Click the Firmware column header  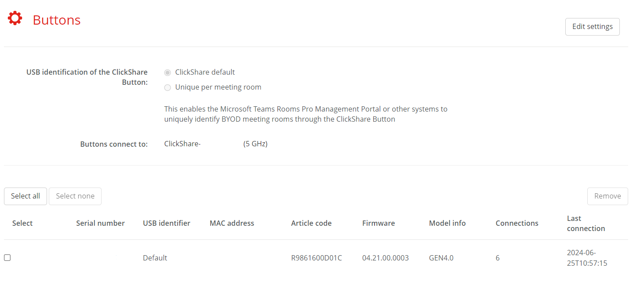pos(378,223)
